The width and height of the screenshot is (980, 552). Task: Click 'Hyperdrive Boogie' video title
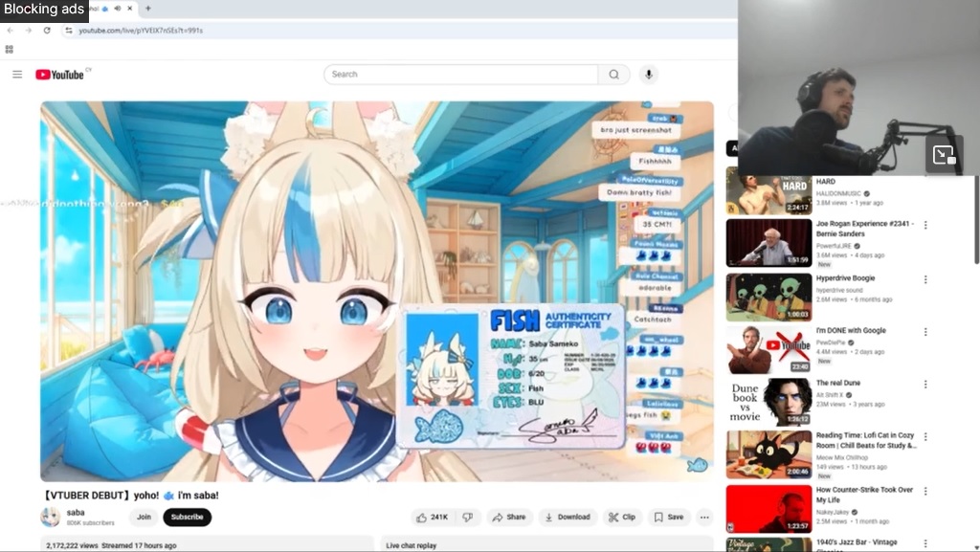[845, 278]
